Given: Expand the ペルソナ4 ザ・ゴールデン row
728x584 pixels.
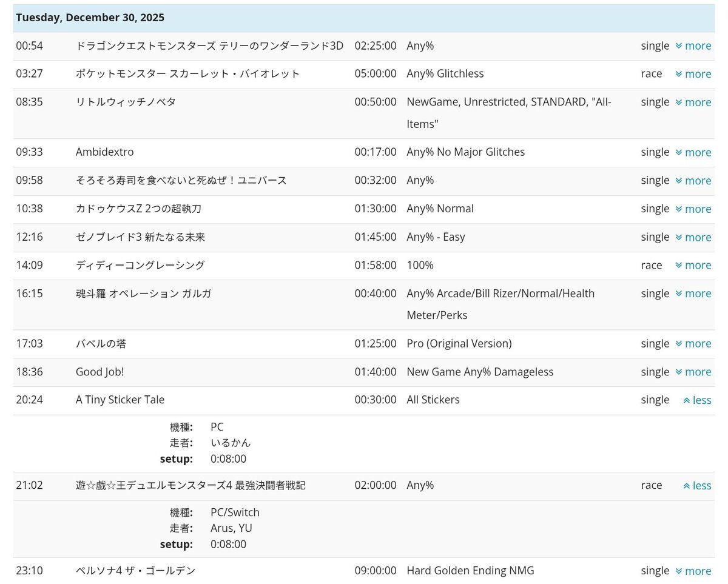Looking at the screenshot, I should [x=693, y=571].
